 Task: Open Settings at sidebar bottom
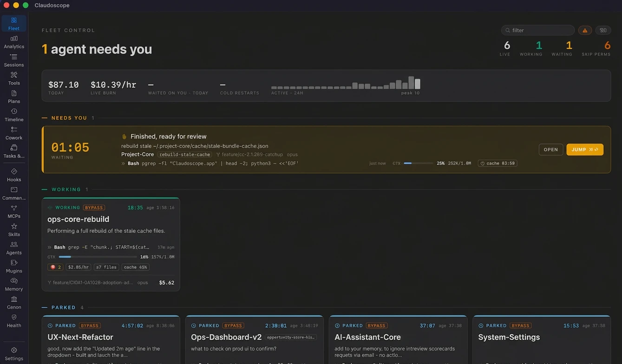[x=14, y=354]
